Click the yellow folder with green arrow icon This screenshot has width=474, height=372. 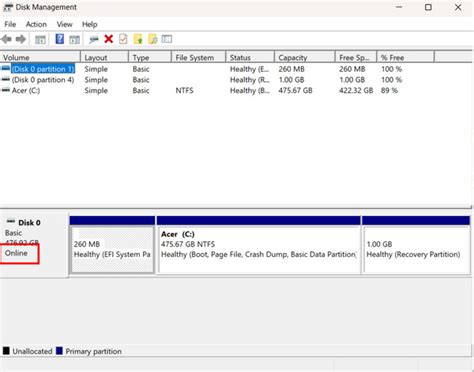[138, 39]
